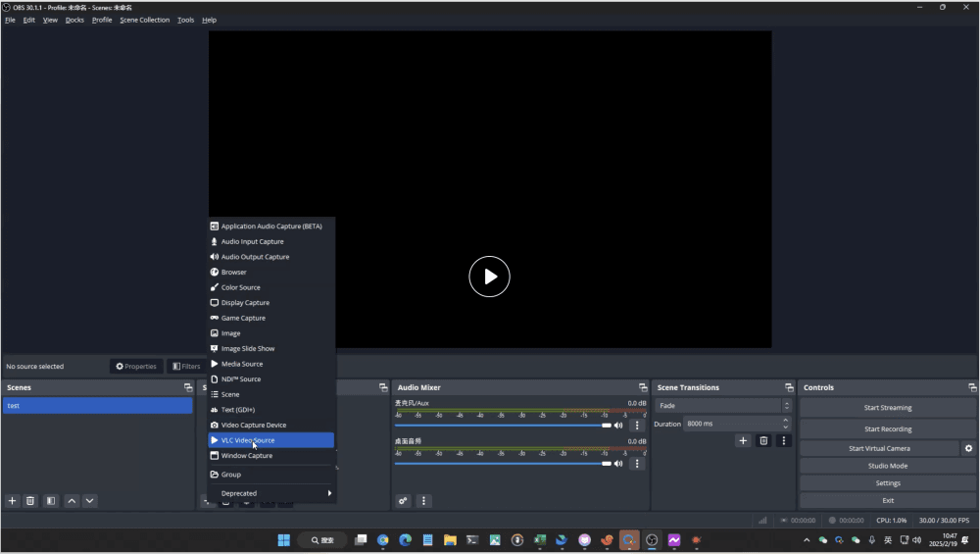Open transition properties dots menu
This screenshot has height=554, width=980.
click(x=784, y=441)
